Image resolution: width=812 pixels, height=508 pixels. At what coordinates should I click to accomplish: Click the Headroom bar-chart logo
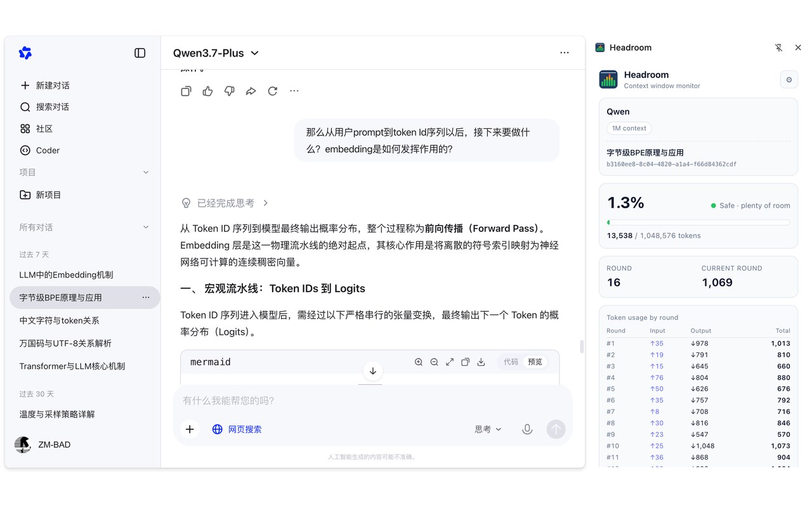(608, 79)
